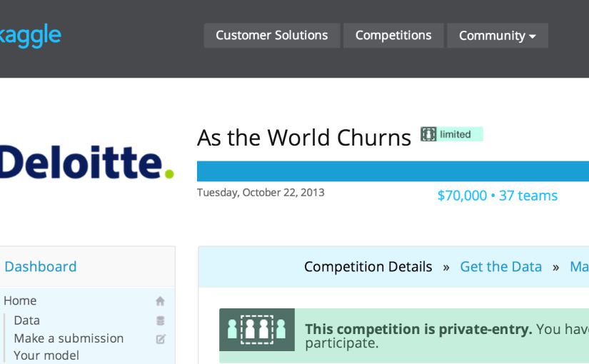Go to Get the Data step

pos(500,267)
